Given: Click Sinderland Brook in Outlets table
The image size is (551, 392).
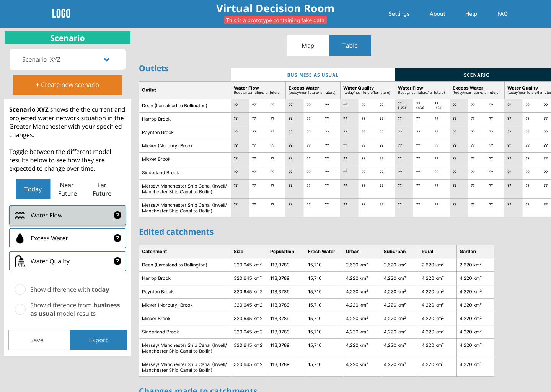Looking at the screenshot, I should [x=160, y=173].
